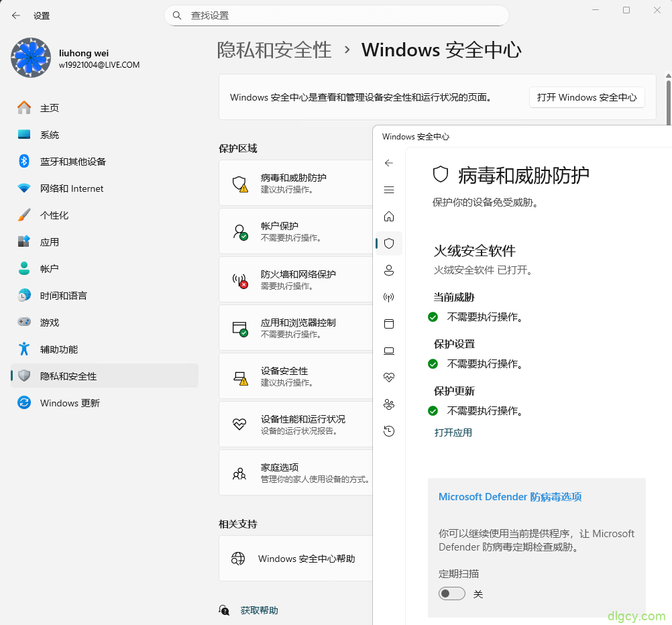Open 防火墙和网络保护 protection area item
This screenshot has height=625, width=672.
(298, 279)
